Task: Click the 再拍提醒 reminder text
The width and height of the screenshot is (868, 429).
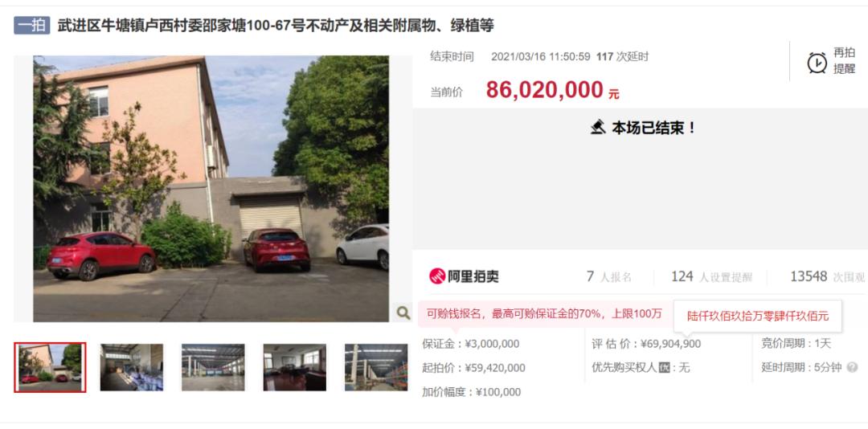Action: point(844,61)
